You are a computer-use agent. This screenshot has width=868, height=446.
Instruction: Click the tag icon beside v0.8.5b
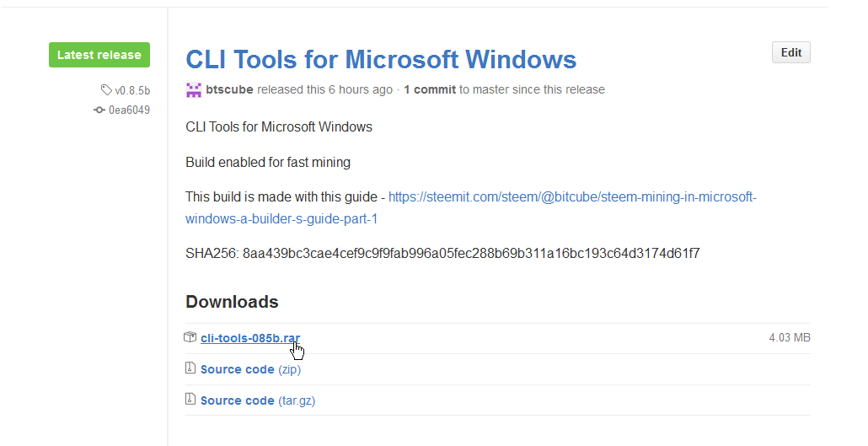click(x=106, y=90)
